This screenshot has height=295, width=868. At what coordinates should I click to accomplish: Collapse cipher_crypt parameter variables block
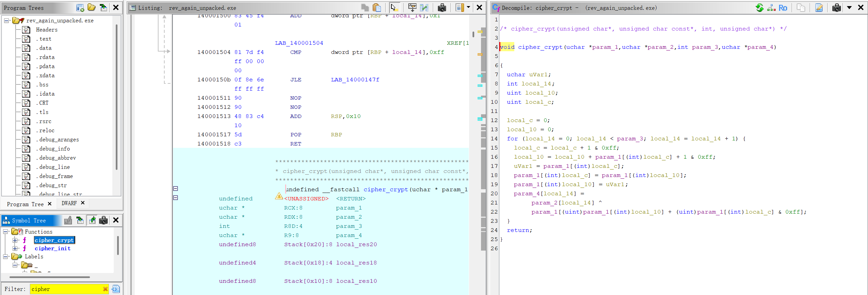pyautogui.click(x=176, y=198)
